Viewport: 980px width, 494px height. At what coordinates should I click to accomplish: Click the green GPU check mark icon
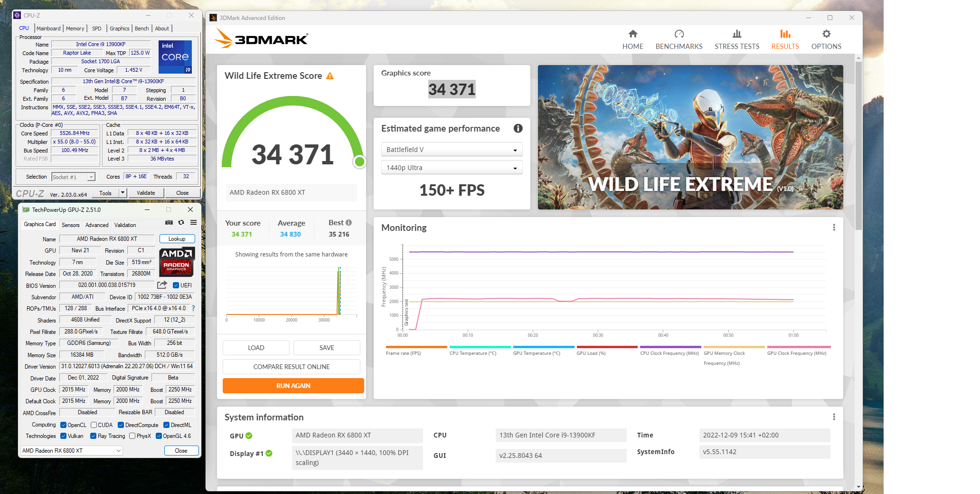249,436
